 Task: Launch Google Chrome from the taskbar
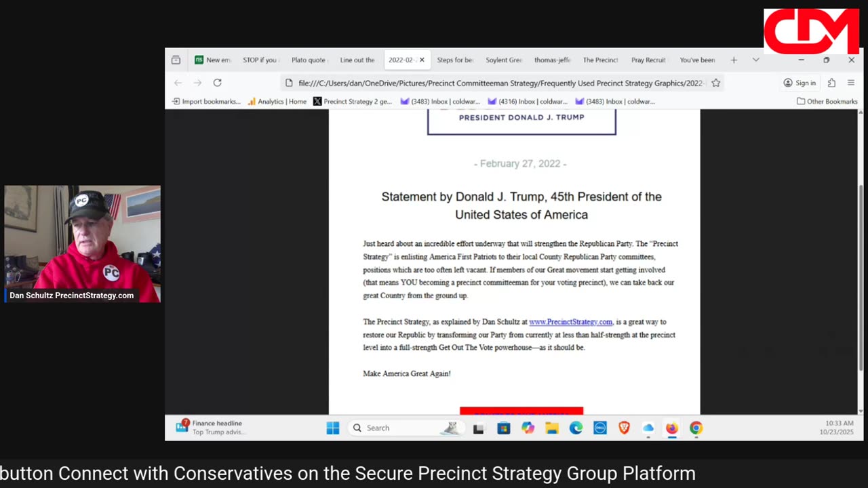coord(696,428)
